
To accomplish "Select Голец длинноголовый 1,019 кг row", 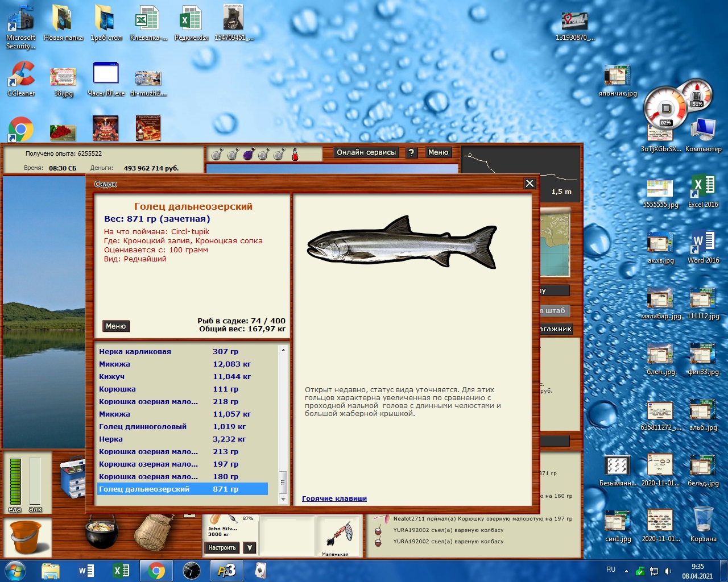I will tap(182, 426).
